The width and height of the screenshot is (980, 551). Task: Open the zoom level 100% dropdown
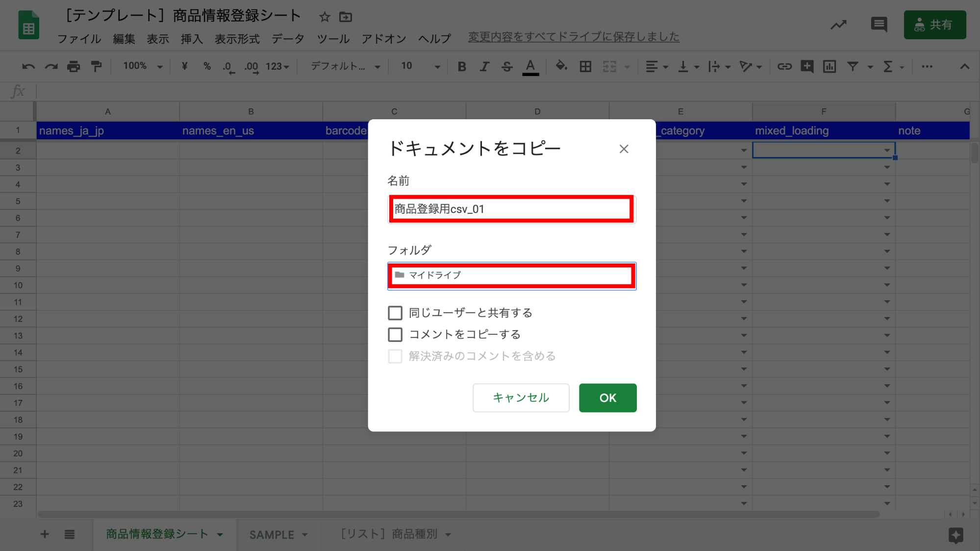141,66
